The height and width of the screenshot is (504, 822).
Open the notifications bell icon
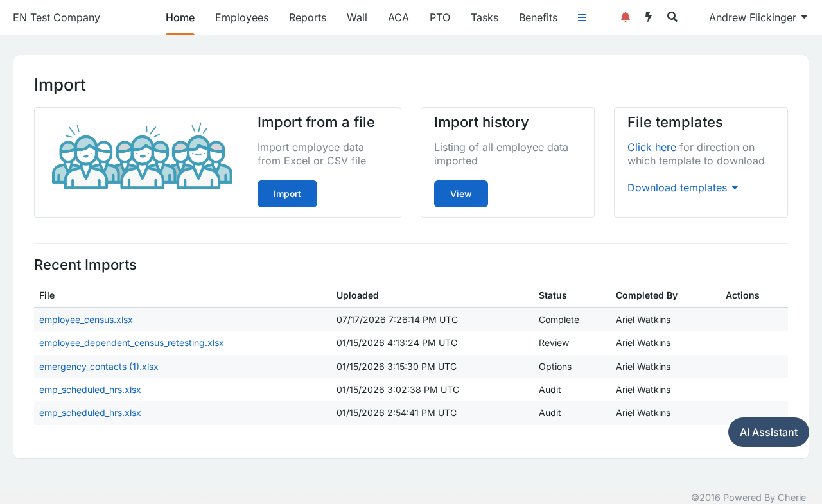[625, 17]
